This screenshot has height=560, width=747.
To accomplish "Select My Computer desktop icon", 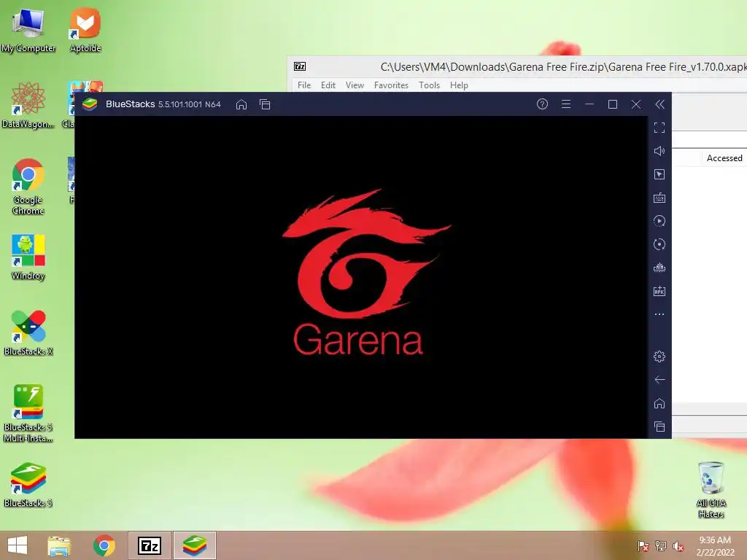I will click(x=28, y=31).
